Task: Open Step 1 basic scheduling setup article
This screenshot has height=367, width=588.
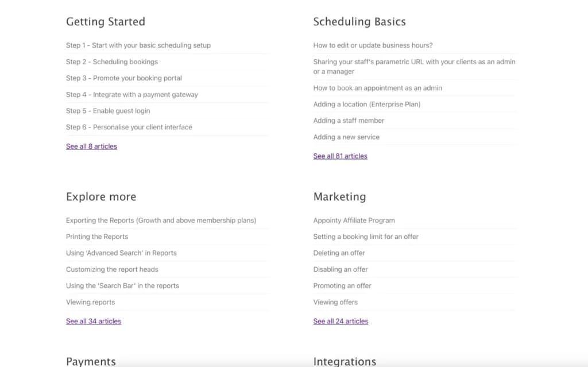Action: coord(138,45)
